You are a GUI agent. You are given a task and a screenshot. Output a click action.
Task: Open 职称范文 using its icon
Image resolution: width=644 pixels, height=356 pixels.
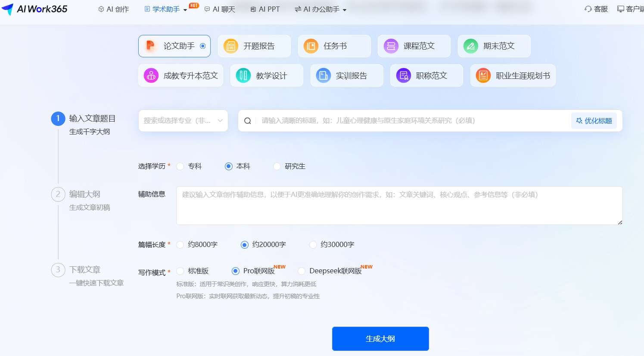point(403,75)
